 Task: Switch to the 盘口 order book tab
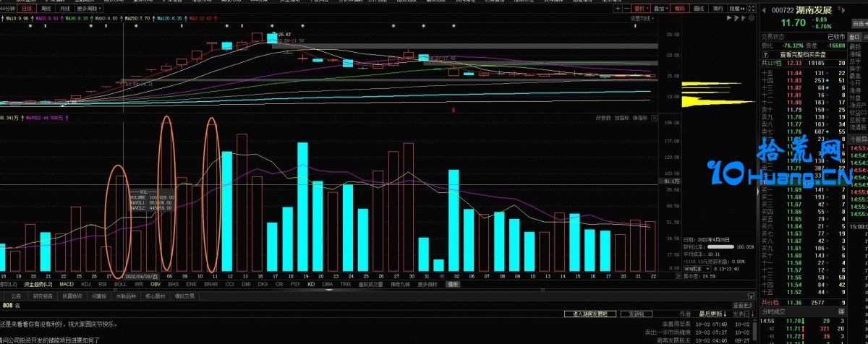coord(855,36)
